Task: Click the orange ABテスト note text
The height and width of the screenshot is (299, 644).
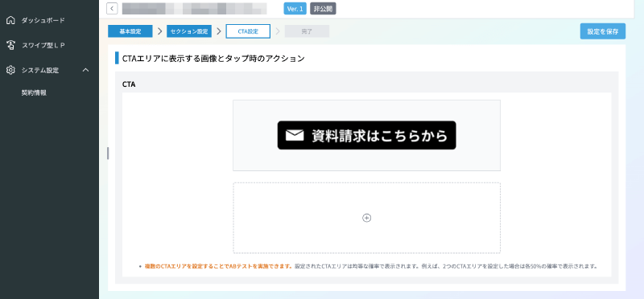Action: 218,266
